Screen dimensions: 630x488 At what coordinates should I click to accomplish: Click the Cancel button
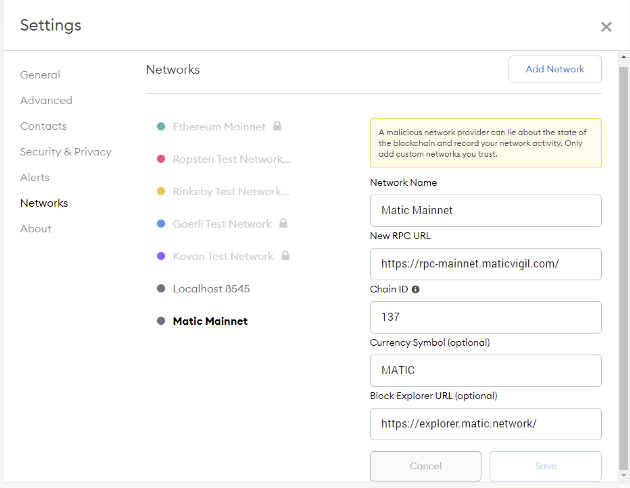point(425,466)
